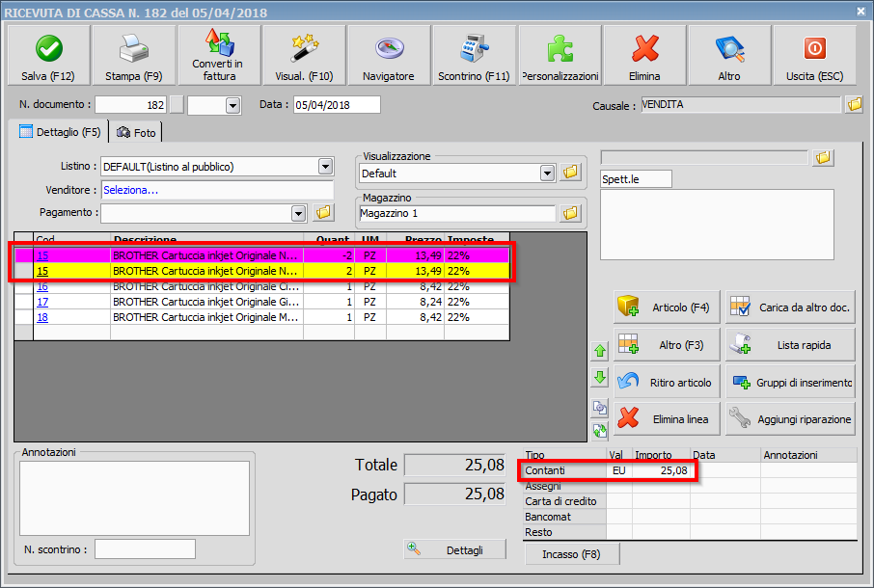Click quantity -2 in the magenta row
Screen dimensions: 874x588
(329, 255)
